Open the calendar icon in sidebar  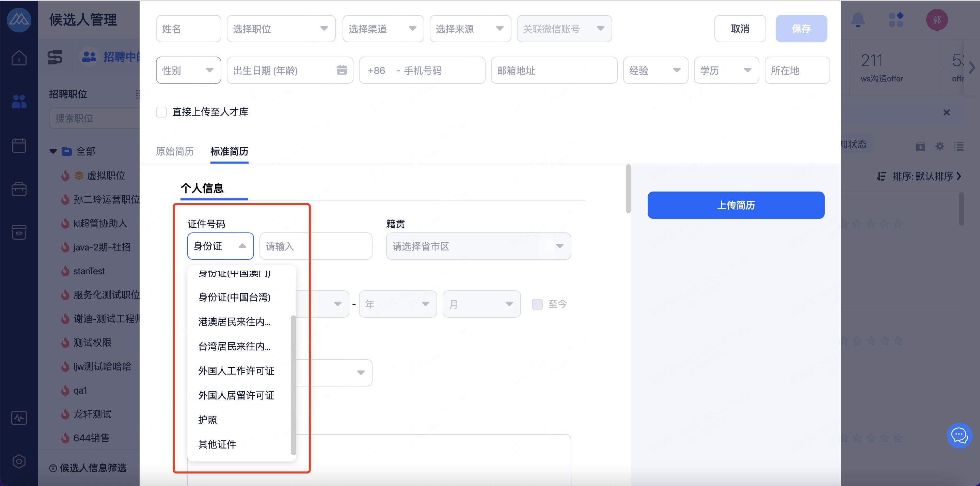pyautogui.click(x=19, y=145)
